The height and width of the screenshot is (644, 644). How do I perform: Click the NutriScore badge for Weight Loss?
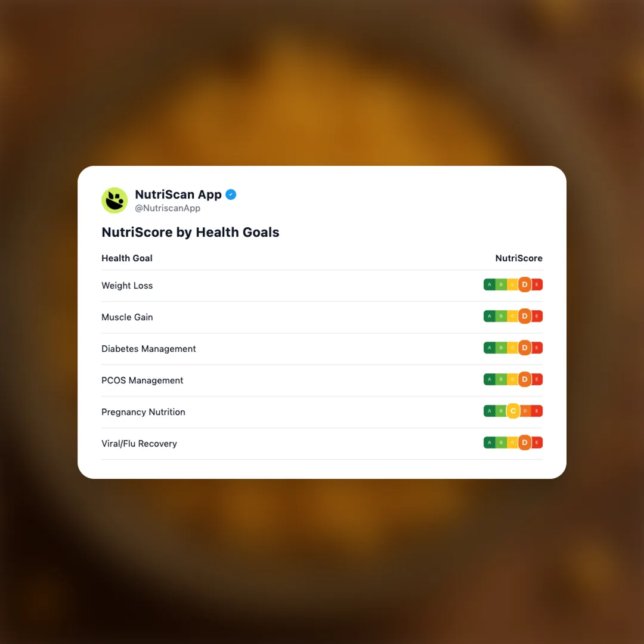(513, 285)
